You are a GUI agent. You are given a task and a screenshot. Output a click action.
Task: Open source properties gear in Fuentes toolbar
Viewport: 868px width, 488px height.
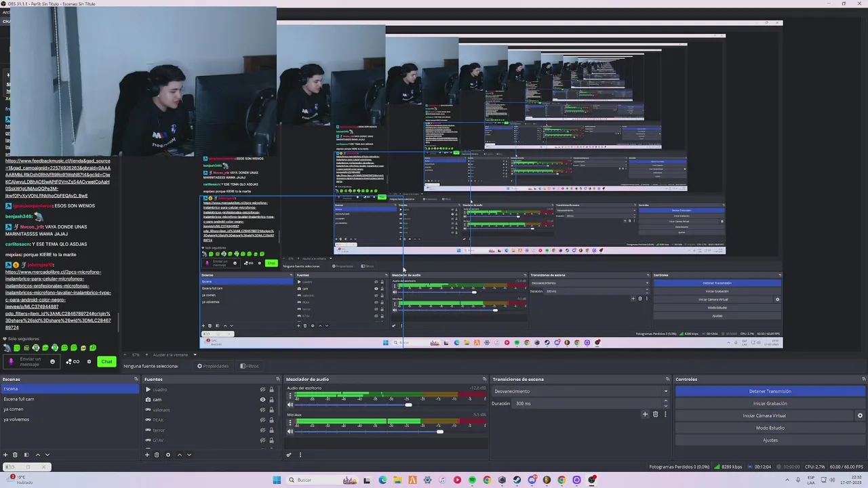click(168, 455)
